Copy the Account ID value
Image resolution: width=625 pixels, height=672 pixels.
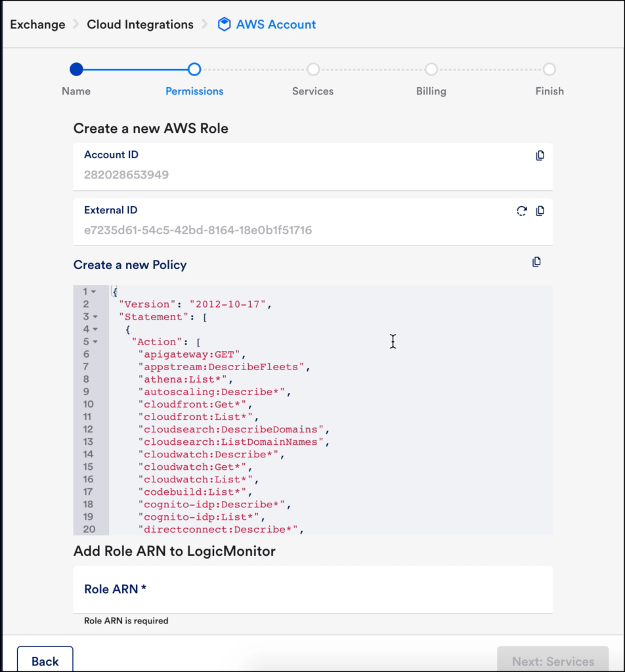(540, 156)
